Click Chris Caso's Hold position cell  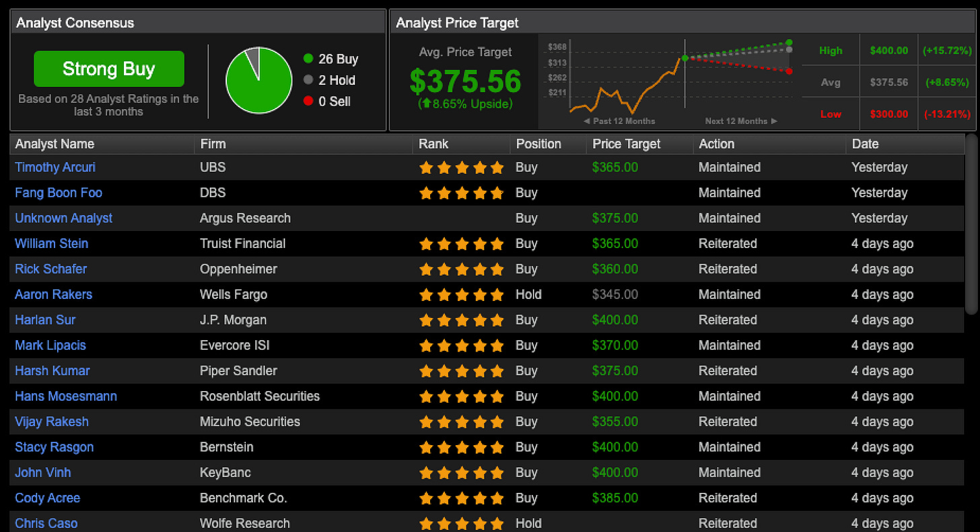pyautogui.click(x=528, y=523)
